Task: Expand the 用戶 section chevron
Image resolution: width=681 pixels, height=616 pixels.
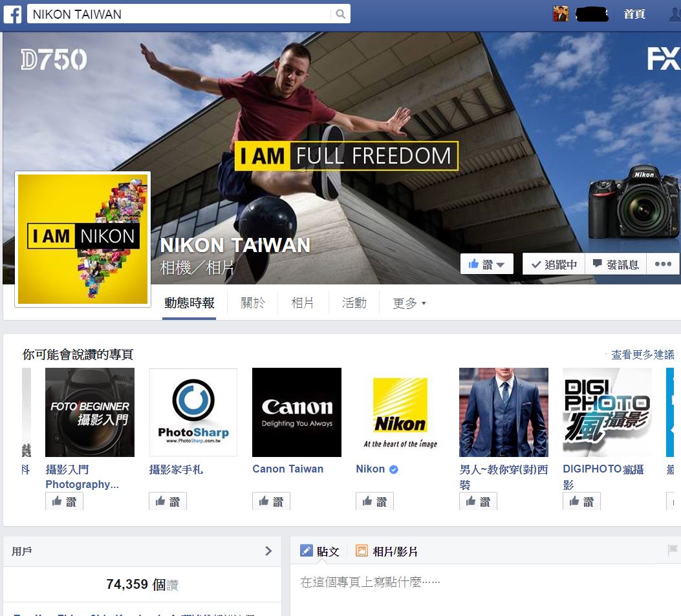Action: coord(268,551)
